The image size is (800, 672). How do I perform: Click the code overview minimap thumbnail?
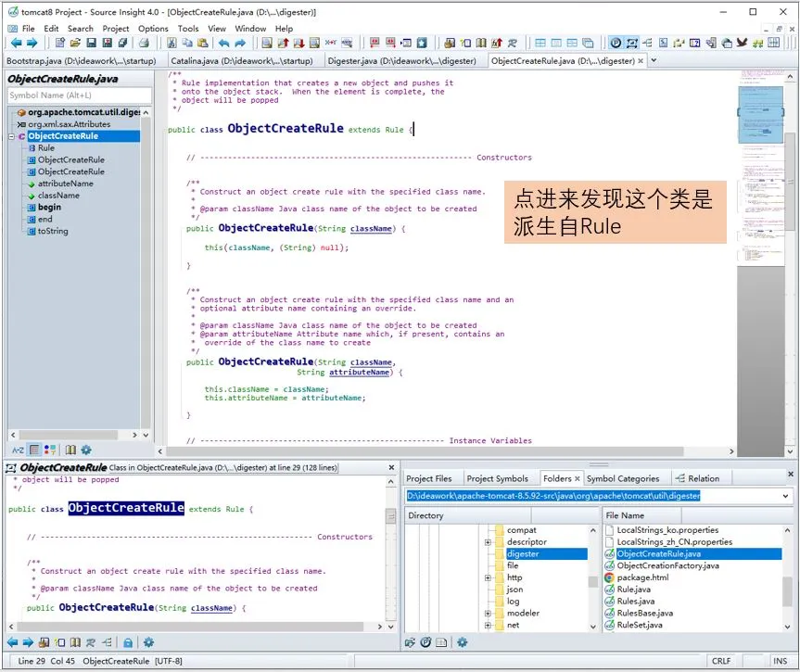click(760, 115)
